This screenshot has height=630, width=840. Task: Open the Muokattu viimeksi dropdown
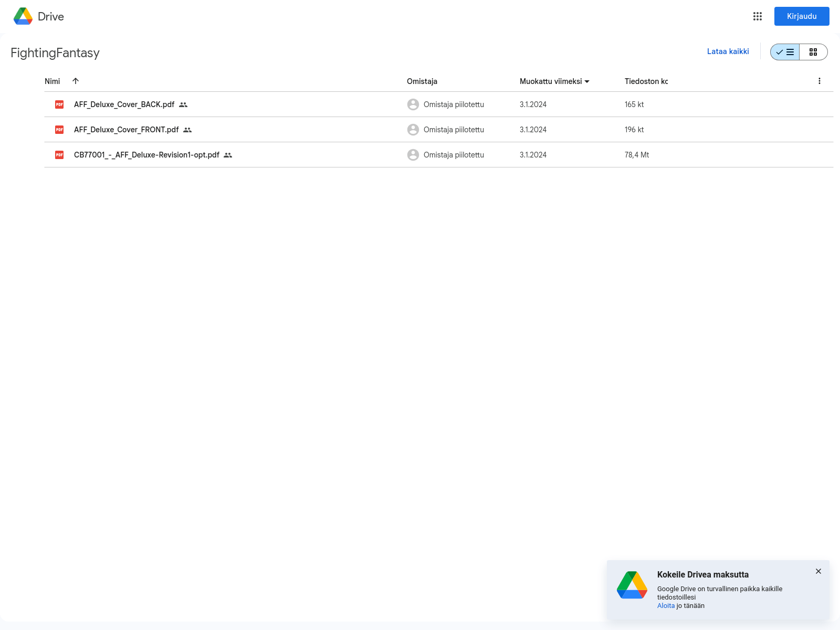click(x=554, y=81)
